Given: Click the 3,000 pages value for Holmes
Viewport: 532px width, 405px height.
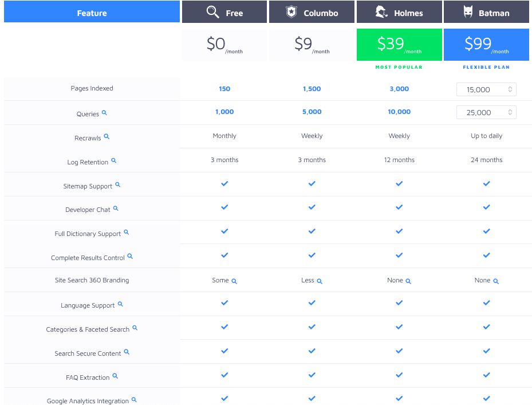Looking at the screenshot, I should 399,89.
